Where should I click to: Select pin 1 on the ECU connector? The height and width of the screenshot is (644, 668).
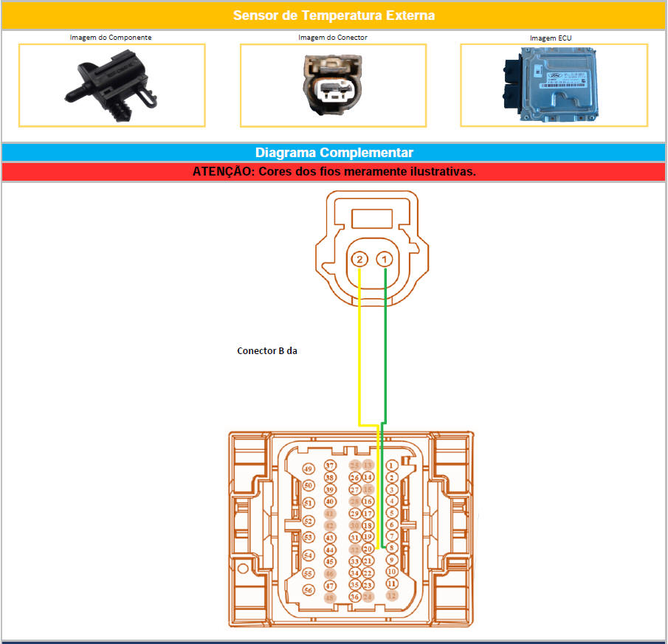[x=391, y=465]
